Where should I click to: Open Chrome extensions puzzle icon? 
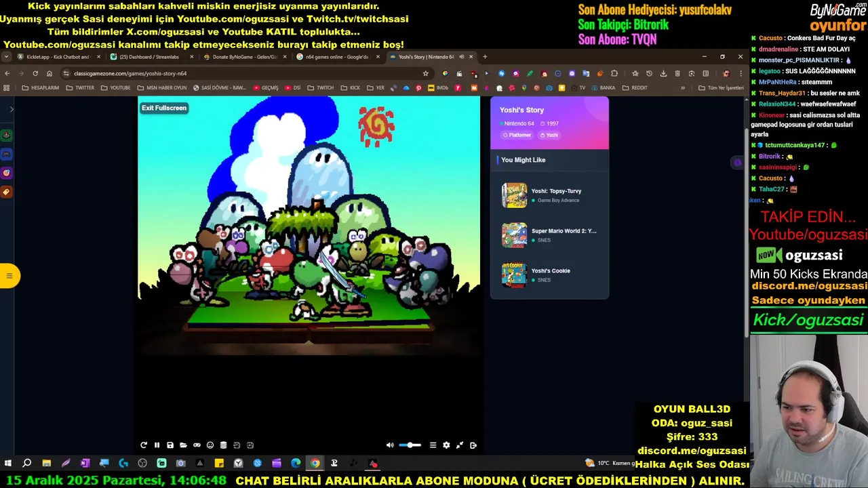(614, 73)
